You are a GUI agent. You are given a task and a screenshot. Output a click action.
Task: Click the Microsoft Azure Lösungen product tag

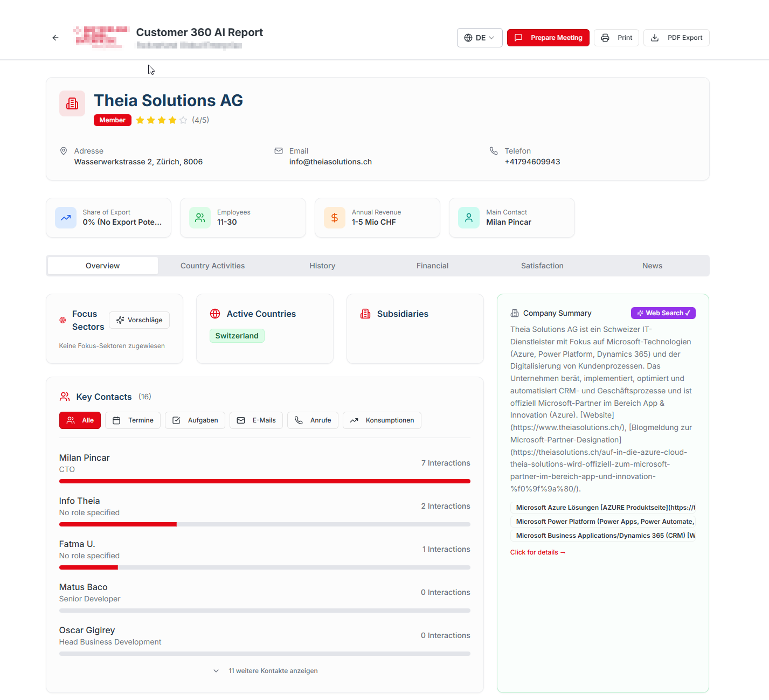tap(603, 508)
